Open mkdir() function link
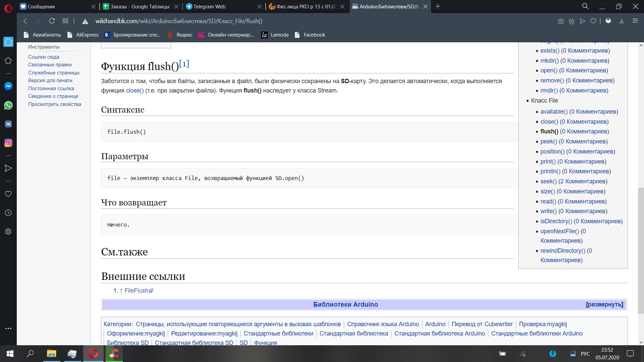This screenshot has height=362, width=644. click(549, 61)
